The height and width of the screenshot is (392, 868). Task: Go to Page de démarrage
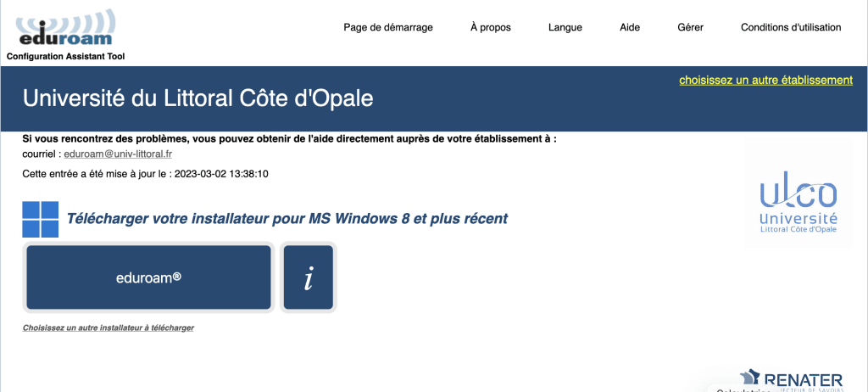point(387,27)
